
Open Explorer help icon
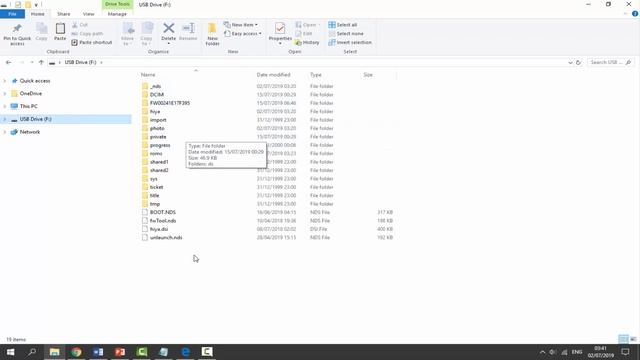coord(635,14)
